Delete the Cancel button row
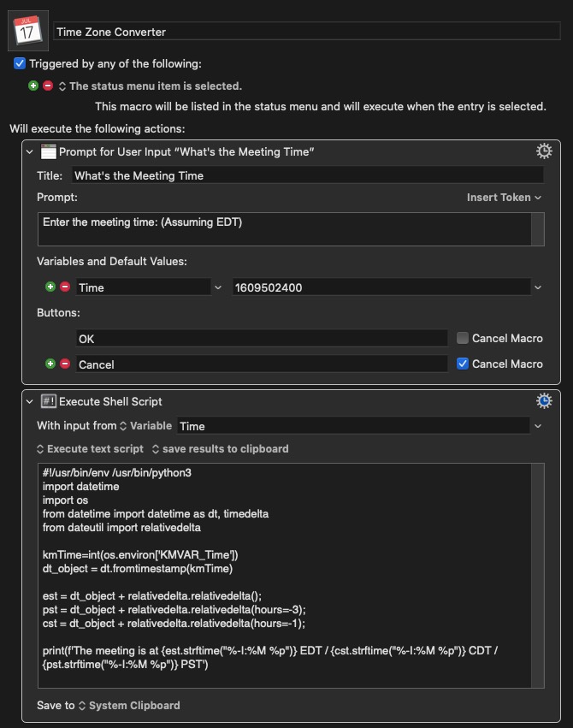The height and width of the screenshot is (728, 573). tap(65, 364)
